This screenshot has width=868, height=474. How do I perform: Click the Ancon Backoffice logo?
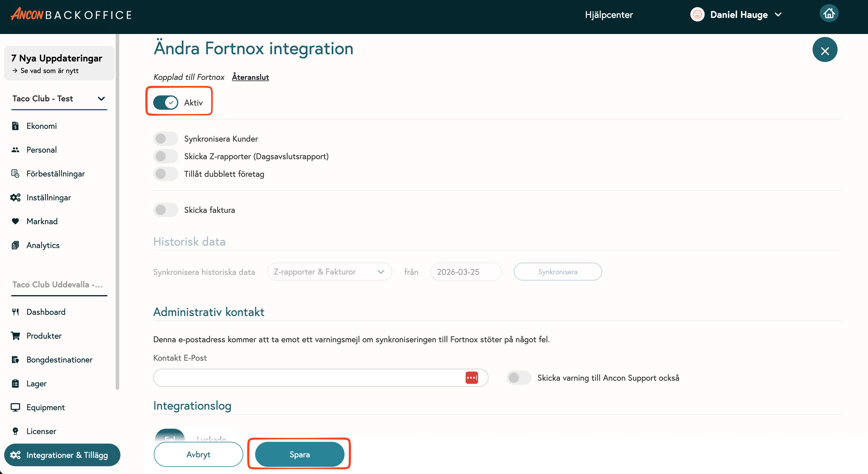[x=71, y=15]
